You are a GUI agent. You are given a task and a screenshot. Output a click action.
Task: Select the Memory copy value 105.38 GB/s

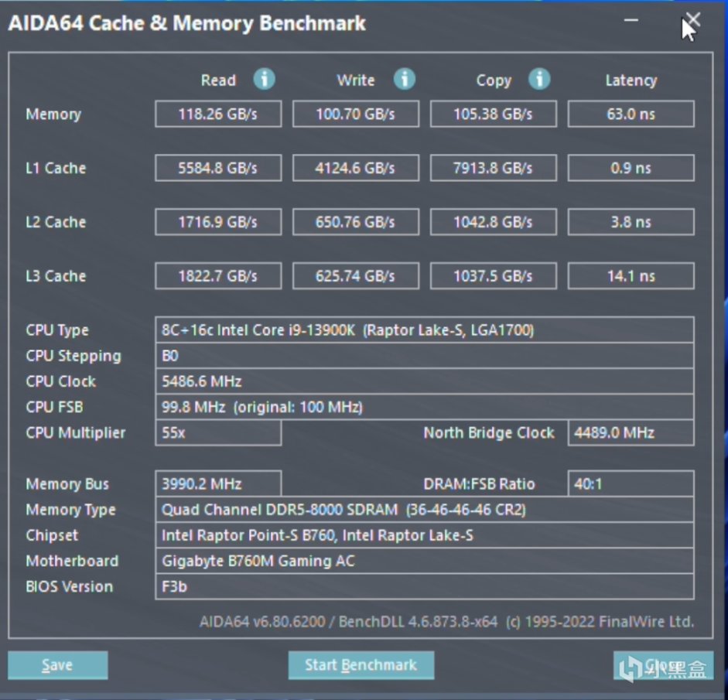tap(494, 114)
